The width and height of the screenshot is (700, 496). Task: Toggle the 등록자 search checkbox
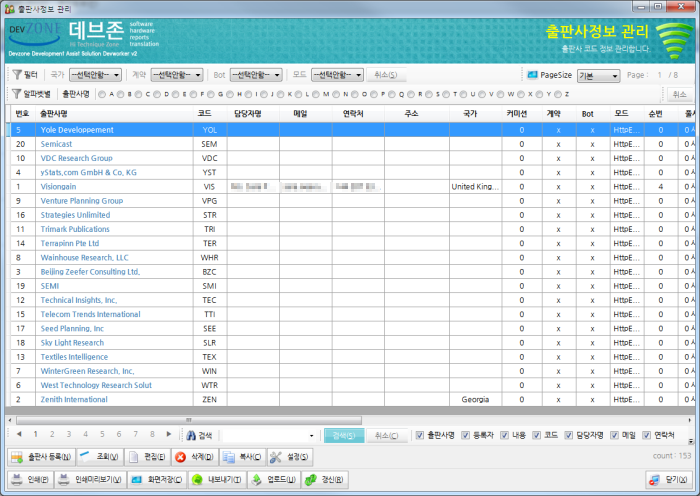tap(466, 435)
